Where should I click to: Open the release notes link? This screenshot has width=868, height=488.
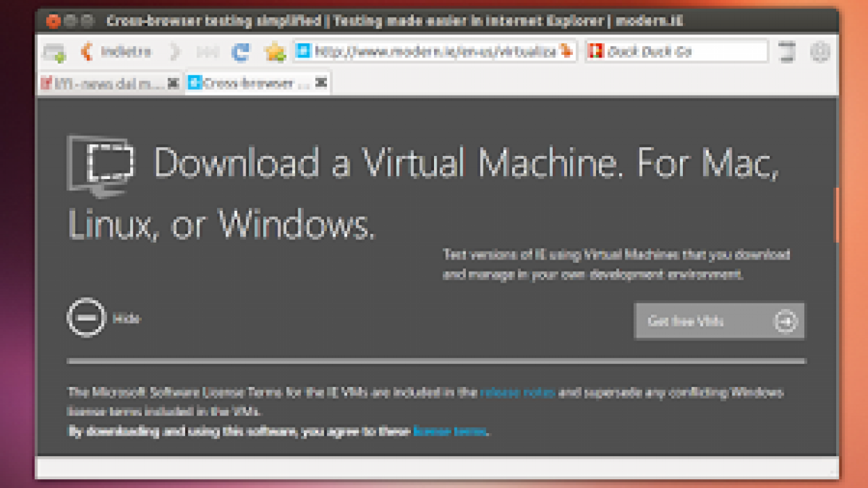click(x=517, y=392)
